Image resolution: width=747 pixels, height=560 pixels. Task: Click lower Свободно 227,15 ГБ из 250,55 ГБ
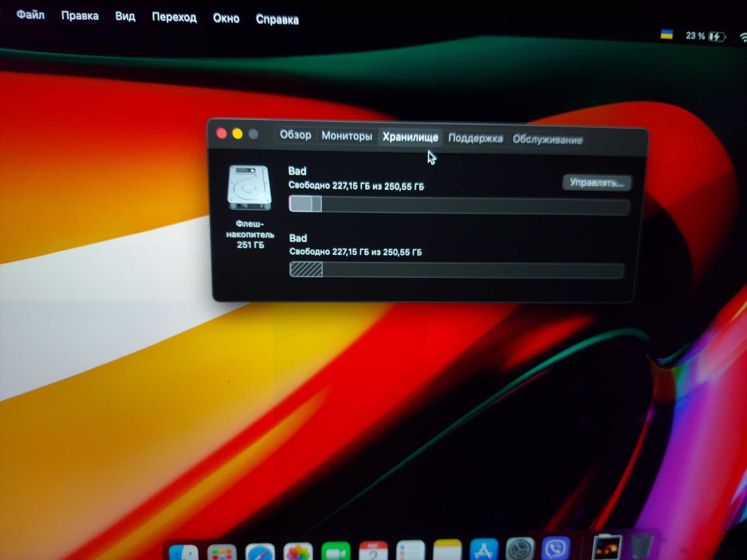[356, 252]
